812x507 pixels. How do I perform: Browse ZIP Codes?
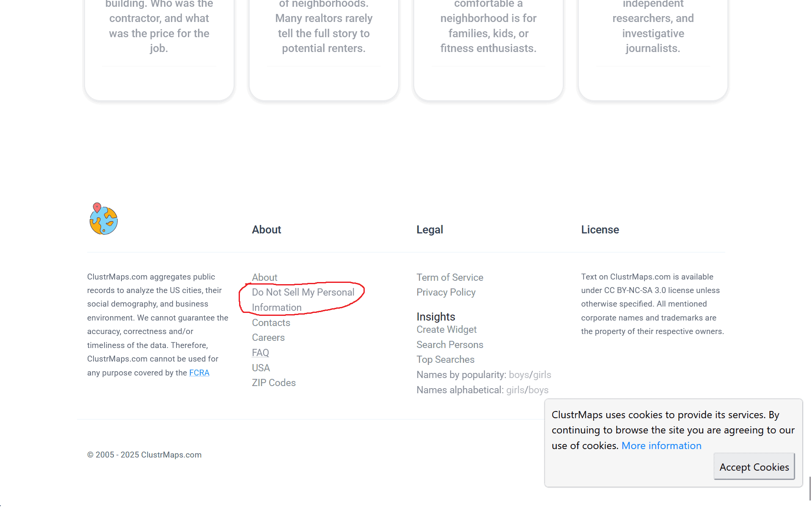[x=274, y=383]
